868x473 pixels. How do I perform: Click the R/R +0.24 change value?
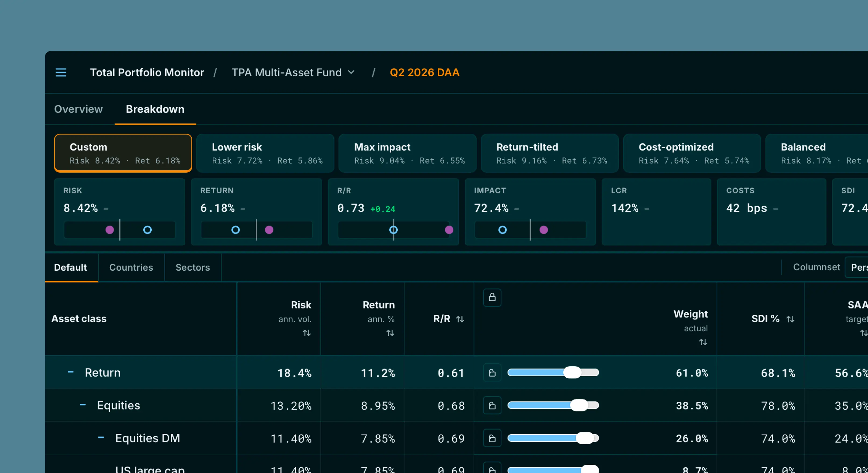click(383, 209)
